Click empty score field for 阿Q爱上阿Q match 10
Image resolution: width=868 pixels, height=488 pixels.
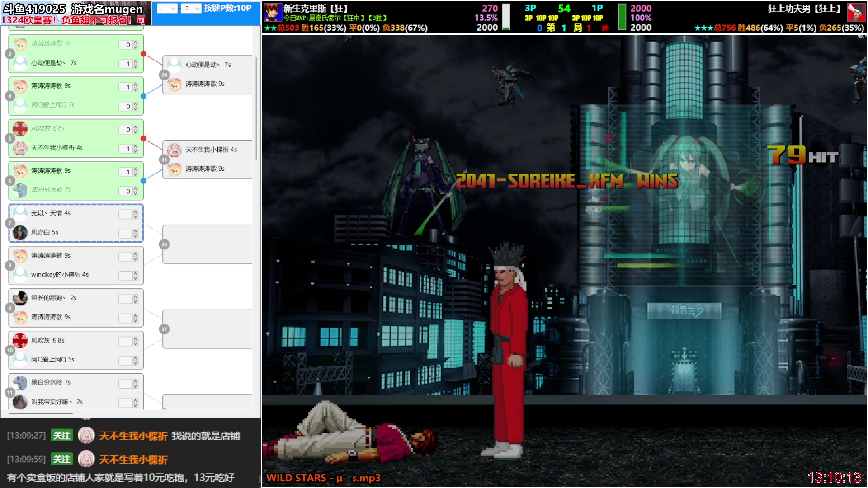point(125,361)
